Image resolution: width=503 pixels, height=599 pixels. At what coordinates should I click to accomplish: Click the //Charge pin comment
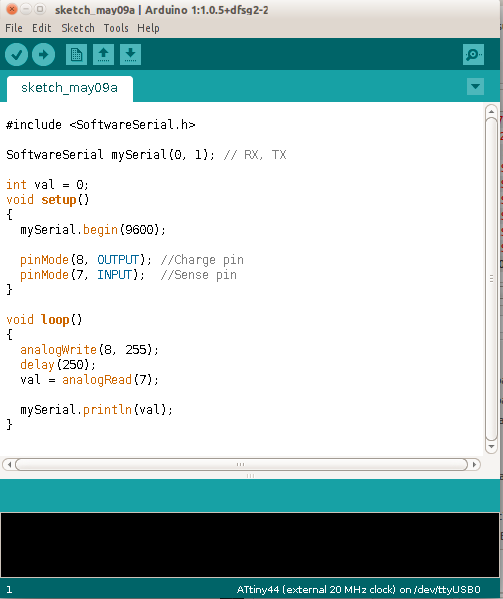pyautogui.click(x=202, y=260)
